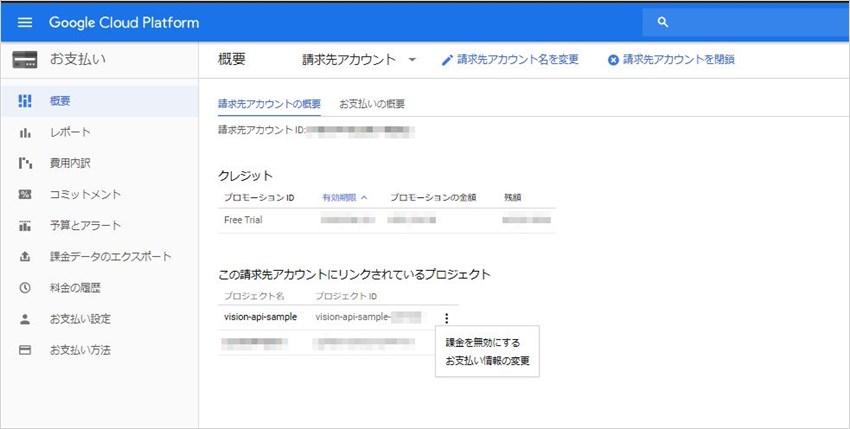Click vision-api-sample project name
Image resolution: width=850 pixels, height=429 pixels.
click(260, 317)
